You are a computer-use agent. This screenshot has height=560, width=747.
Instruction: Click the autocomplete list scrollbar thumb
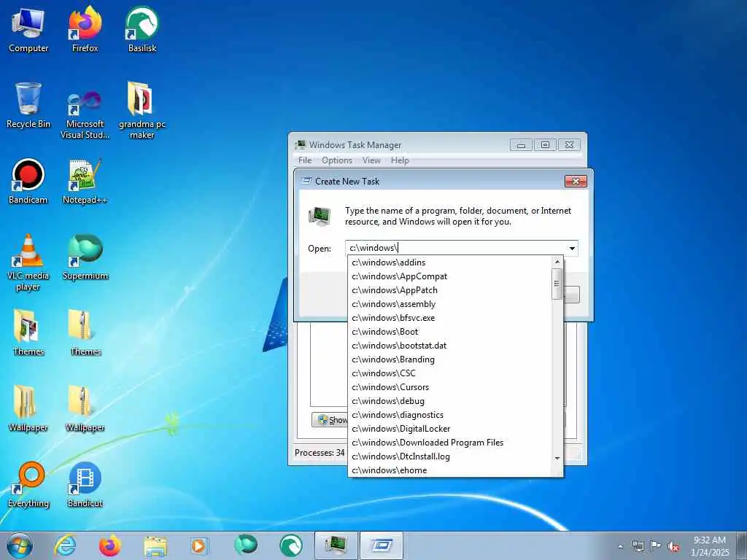(x=557, y=284)
